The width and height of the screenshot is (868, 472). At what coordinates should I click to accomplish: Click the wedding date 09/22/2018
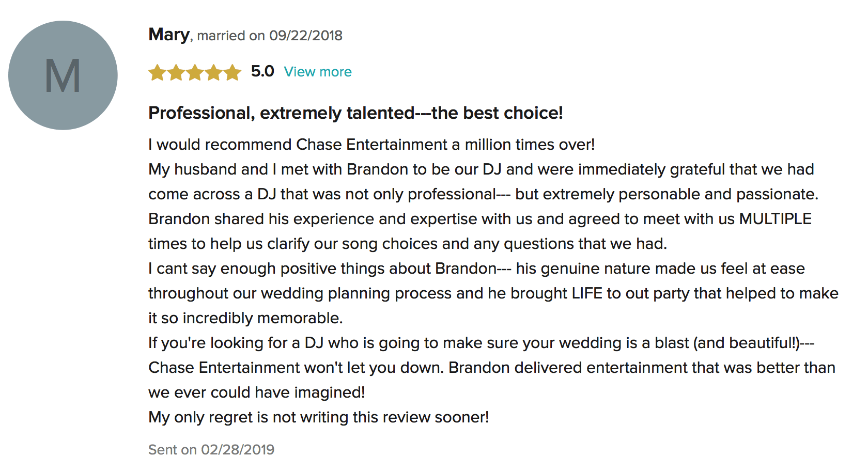pyautogui.click(x=305, y=36)
